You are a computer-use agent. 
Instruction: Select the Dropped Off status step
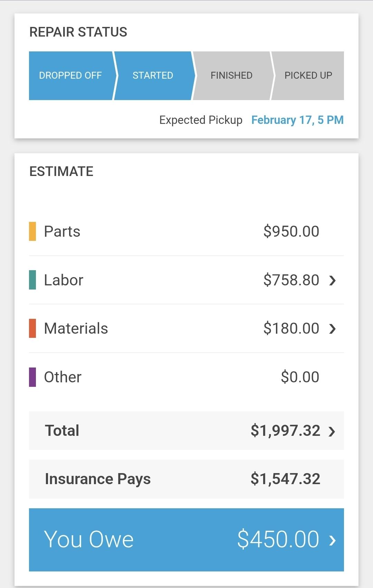70,76
